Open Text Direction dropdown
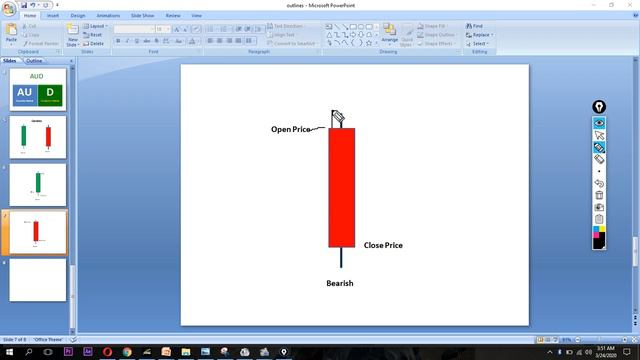640x360 pixels. [286, 26]
